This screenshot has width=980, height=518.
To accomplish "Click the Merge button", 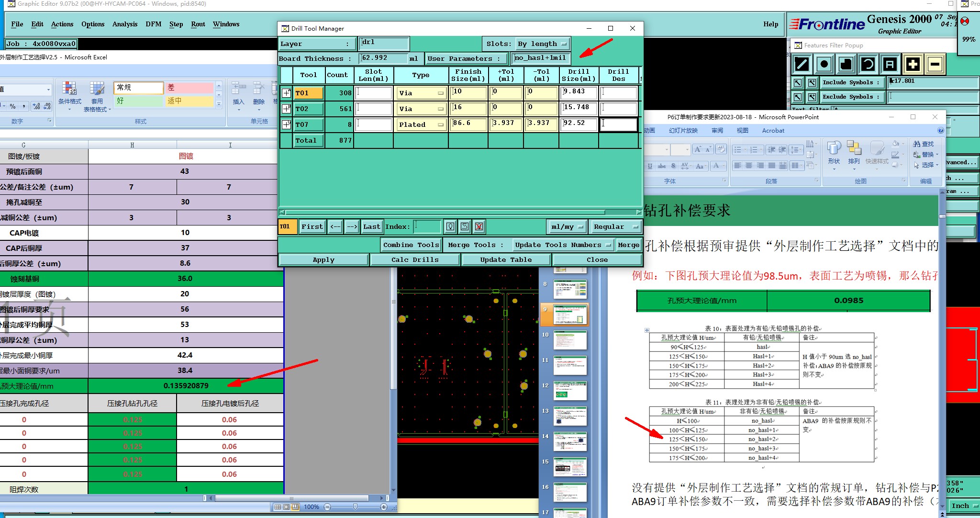I will (x=628, y=245).
